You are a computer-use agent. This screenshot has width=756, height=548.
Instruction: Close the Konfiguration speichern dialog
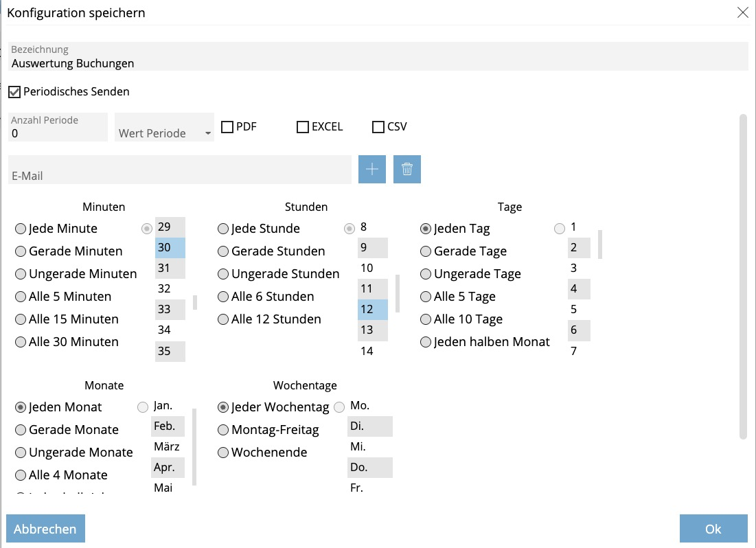(742, 12)
